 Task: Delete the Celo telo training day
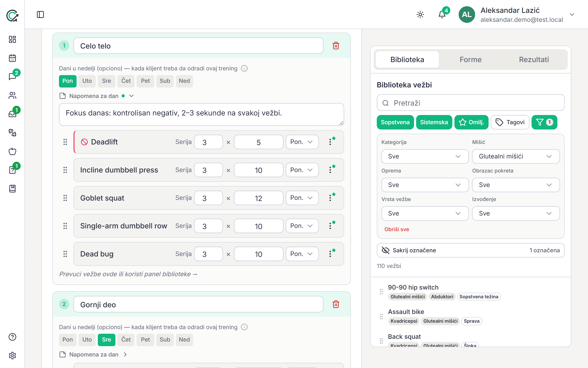(336, 46)
